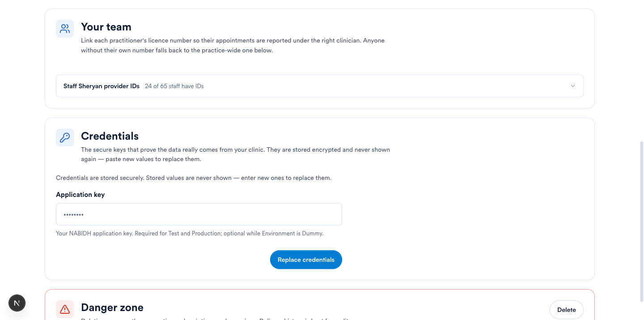This screenshot has height=320, width=644.
Task: Expand the Staff Sheryan provider IDs chevron
Action: pos(572,86)
